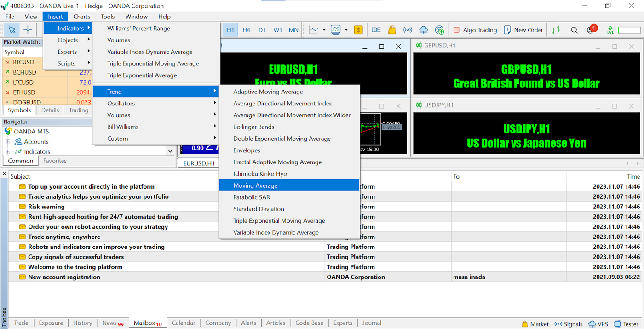Toggle Algo Trading on
644x329 pixels.
(x=475, y=30)
